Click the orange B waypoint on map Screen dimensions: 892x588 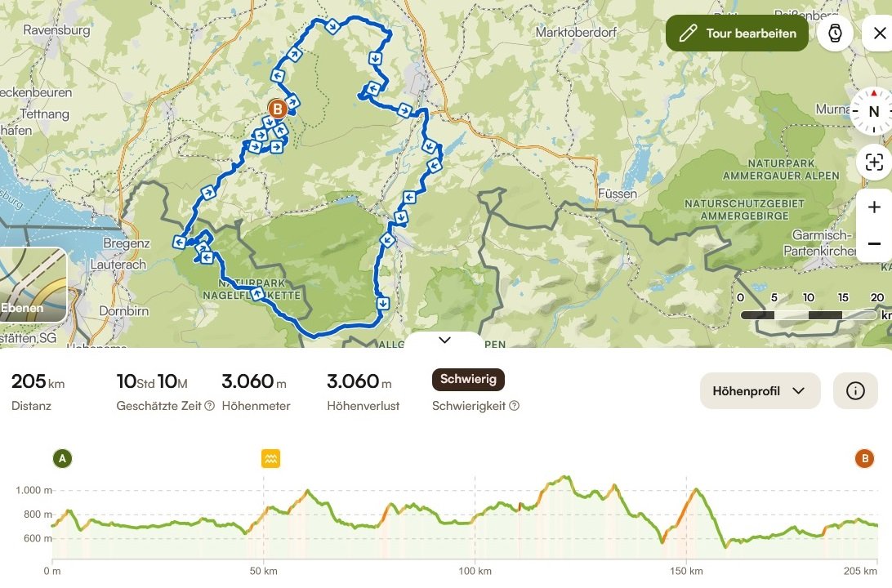point(277,108)
